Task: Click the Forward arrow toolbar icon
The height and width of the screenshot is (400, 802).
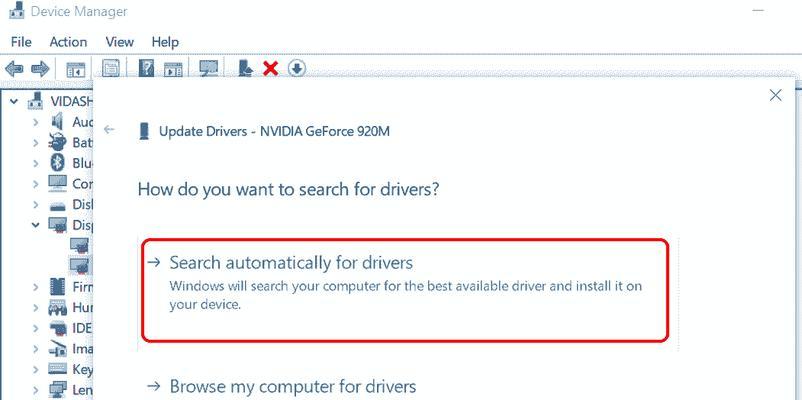Action: pos(40,68)
